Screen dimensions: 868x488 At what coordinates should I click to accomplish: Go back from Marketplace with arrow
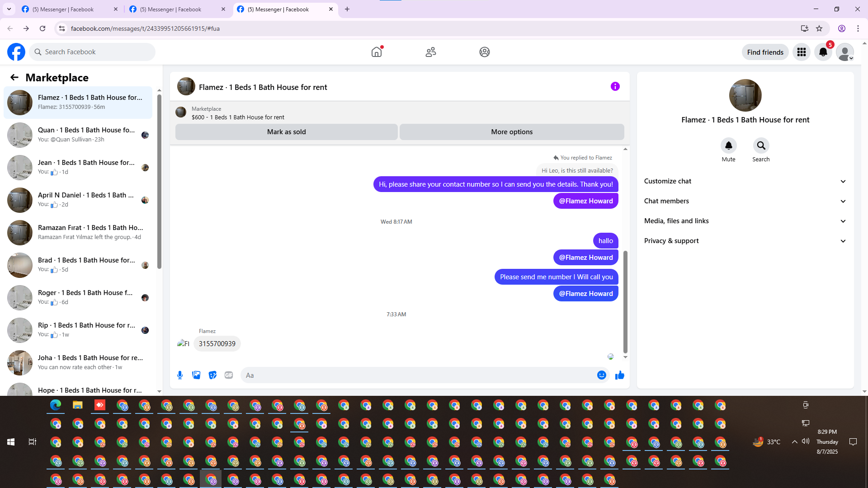pos(14,77)
